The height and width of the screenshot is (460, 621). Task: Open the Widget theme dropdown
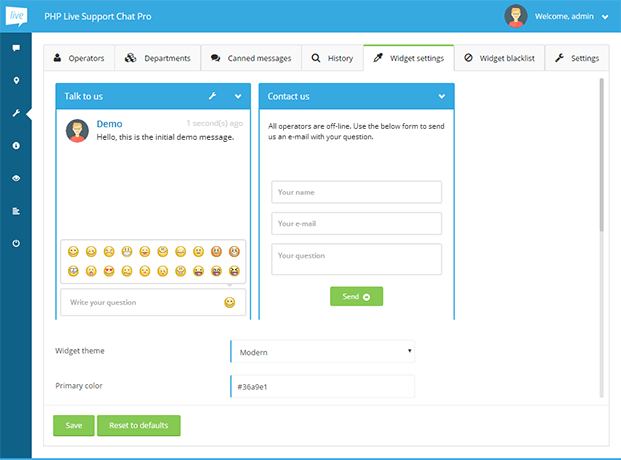(x=322, y=351)
